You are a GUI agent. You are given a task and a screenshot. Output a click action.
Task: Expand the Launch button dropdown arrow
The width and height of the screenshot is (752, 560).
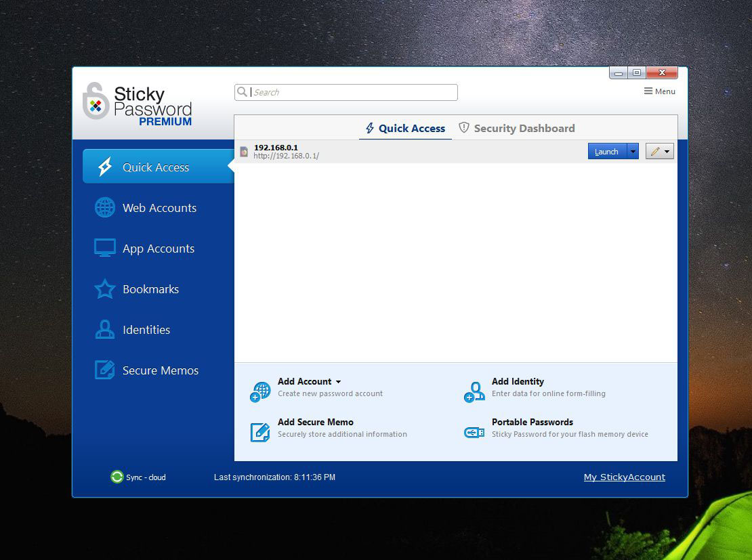coord(633,151)
